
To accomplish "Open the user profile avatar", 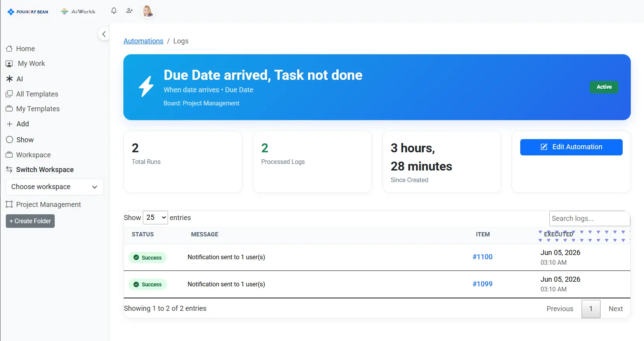I will click(x=147, y=11).
